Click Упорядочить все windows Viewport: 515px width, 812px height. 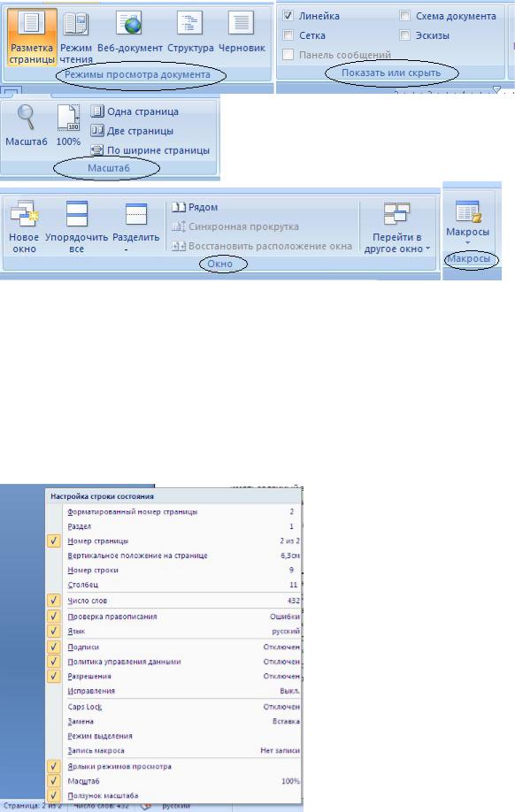[x=76, y=226]
